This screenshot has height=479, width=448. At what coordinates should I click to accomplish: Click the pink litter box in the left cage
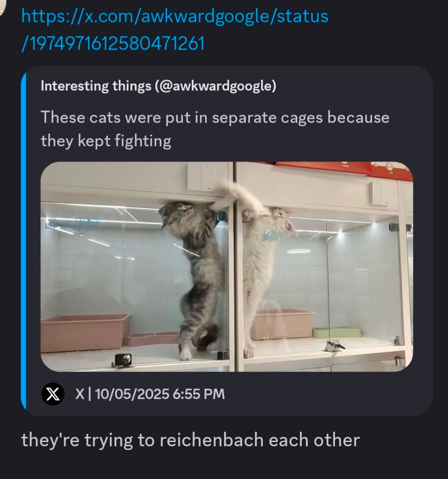pyautogui.click(x=84, y=332)
